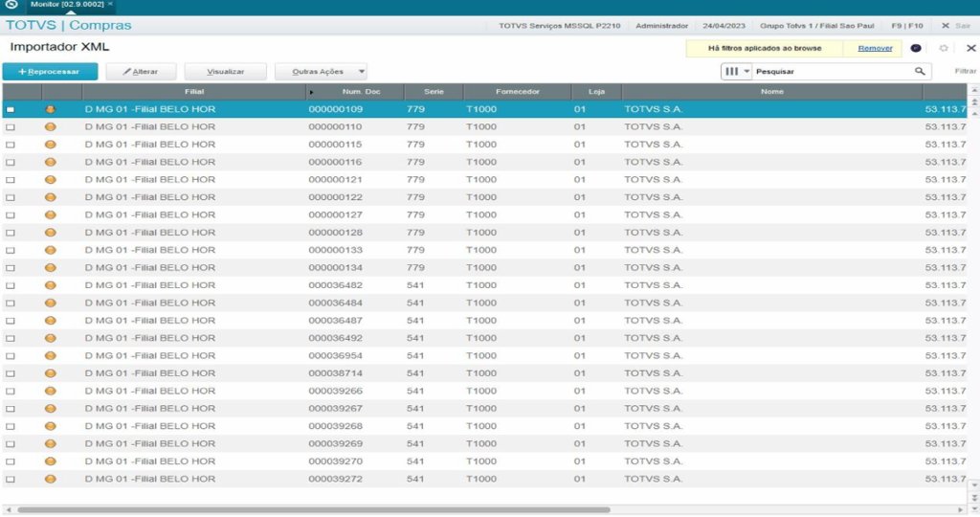Click the orange status icon of document 000000116
This screenshot has height=517, width=980.
coord(51,162)
